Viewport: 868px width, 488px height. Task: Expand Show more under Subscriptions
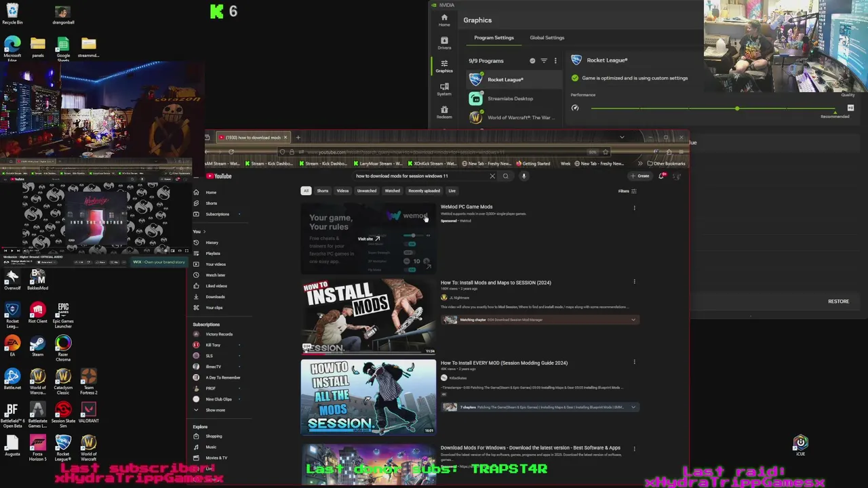click(215, 410)
